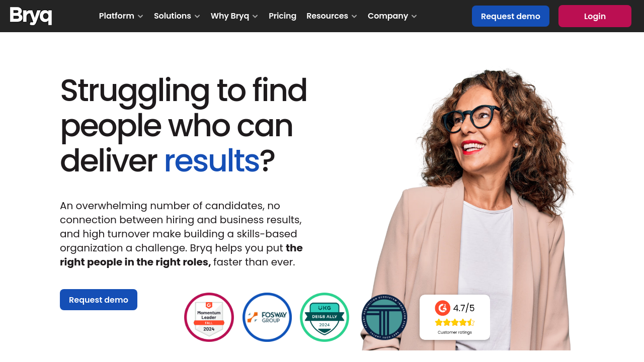Expand the Platform chevron

click(x=140, y=16)
